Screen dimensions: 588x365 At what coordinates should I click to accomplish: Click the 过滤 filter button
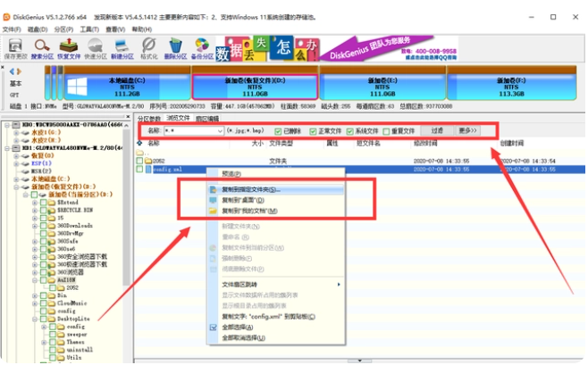[437, 130]
